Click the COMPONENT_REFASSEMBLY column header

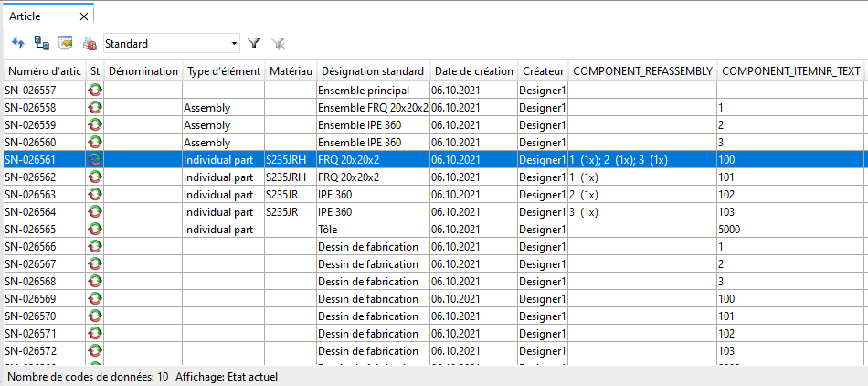pos(642,71)
